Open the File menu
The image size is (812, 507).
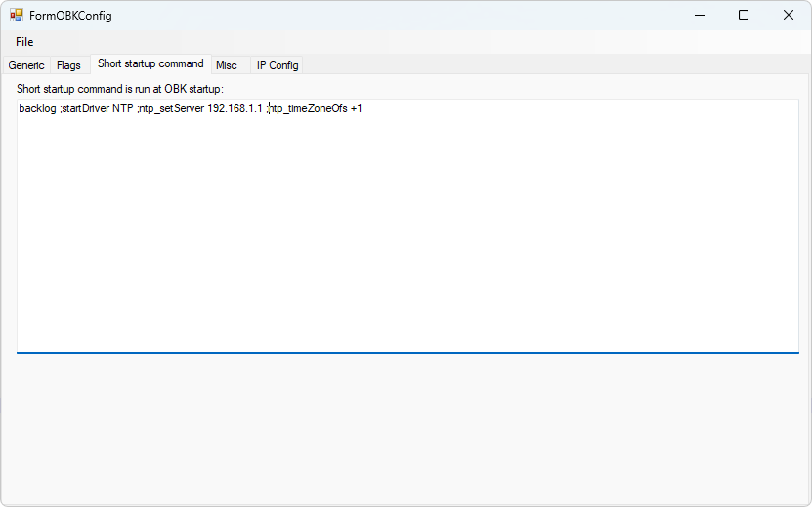click(x=24, y=42)
